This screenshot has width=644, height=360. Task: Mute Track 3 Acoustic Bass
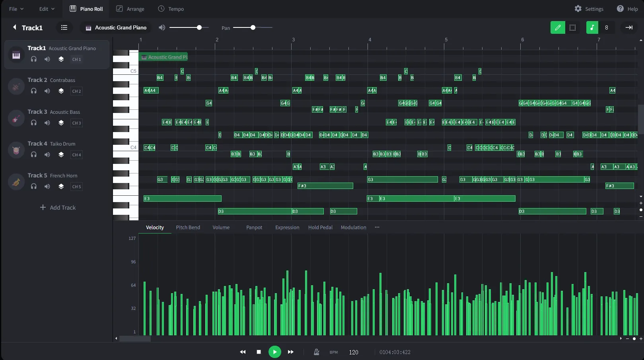point(47,123)
